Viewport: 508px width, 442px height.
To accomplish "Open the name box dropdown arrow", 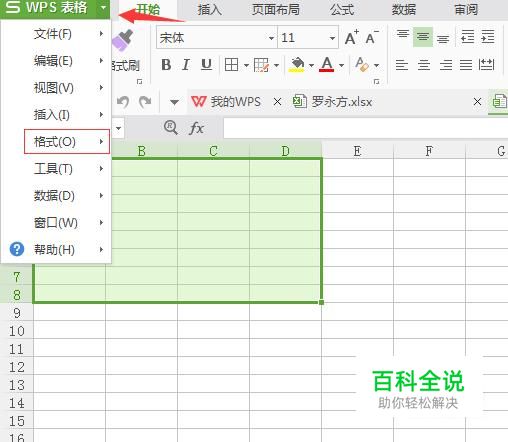I will (118, 128).
